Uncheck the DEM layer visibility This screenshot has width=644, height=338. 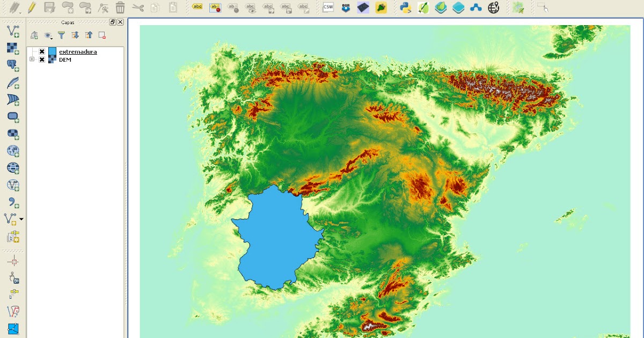point(41,60)
